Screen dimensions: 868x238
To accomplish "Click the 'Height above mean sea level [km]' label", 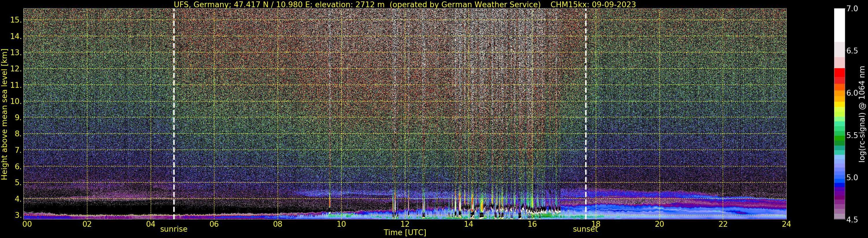I will tap(4, 114).
